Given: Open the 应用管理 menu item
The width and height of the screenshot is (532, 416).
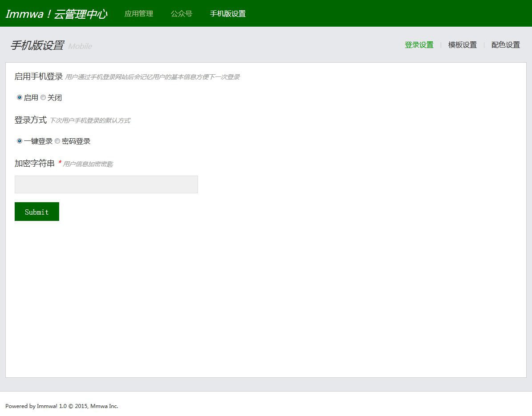Looking at the screenshot, I should pos(139,14).
